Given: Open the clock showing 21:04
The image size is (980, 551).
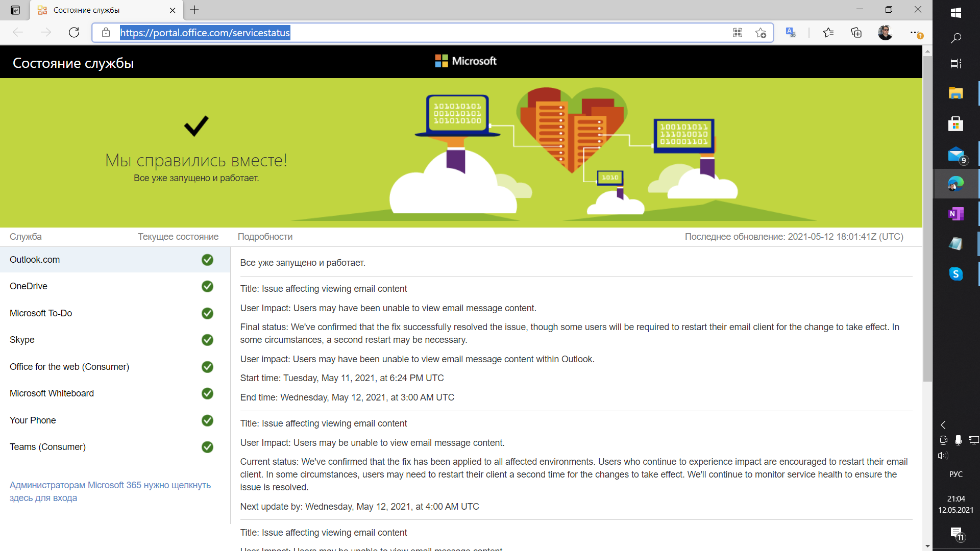Looking at the screenshot, I should click(x=956, y=504).
